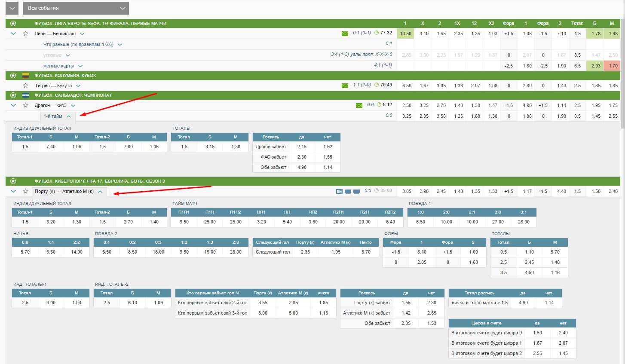Select the 1.78 over-total odds for Лион — Бешикташ
The width and height of the screenshot is (625, 364).
[595, 34]
